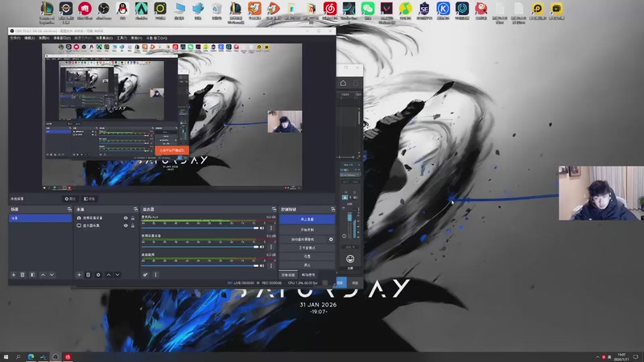Open the WeChat desktop shortcut
644x362 pixels.
tap(368, 10)
